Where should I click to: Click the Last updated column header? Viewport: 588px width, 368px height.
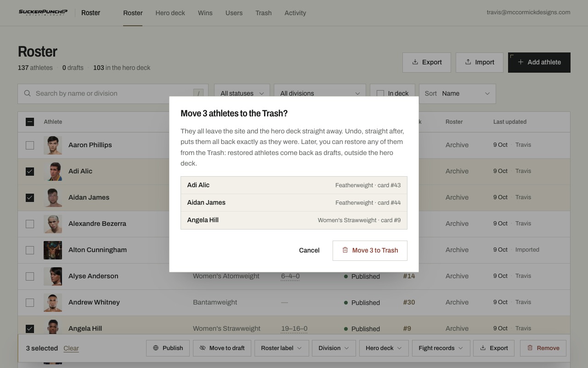510,122
